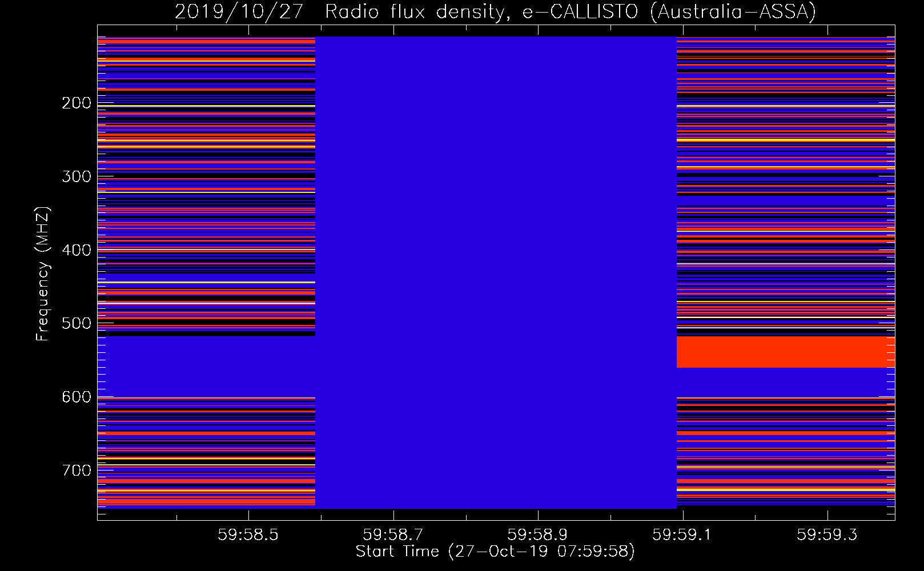Click the date "2019/10/27" in the title
The image size is (924, 571).
239,11
